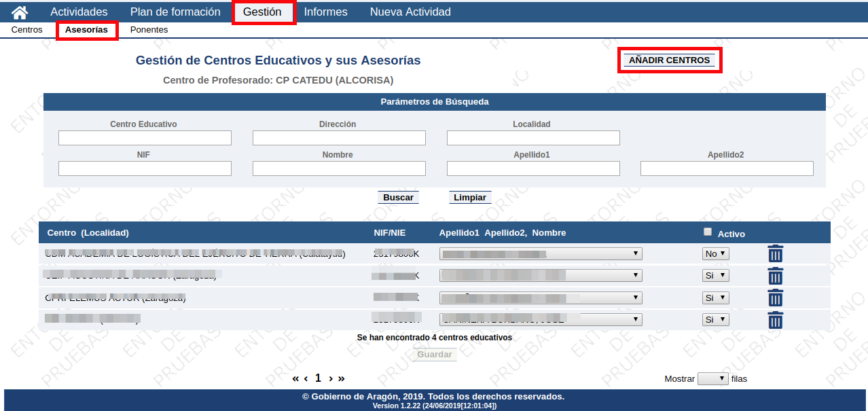Focus the Centro Educativo search field
Image resolution: width=868 pixels, height=411 pixels.
[x=145, y=138]
